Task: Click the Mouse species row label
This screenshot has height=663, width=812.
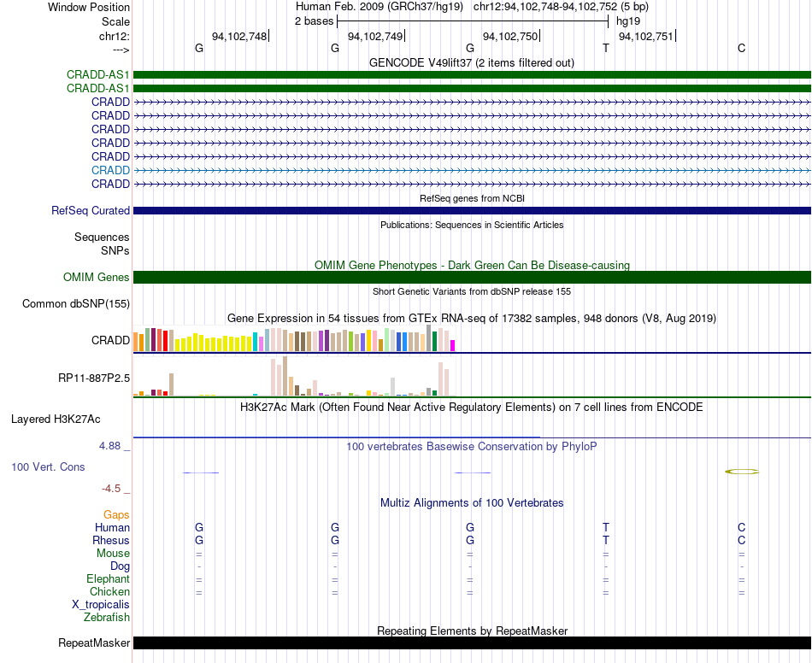Action: pos(113,554)
